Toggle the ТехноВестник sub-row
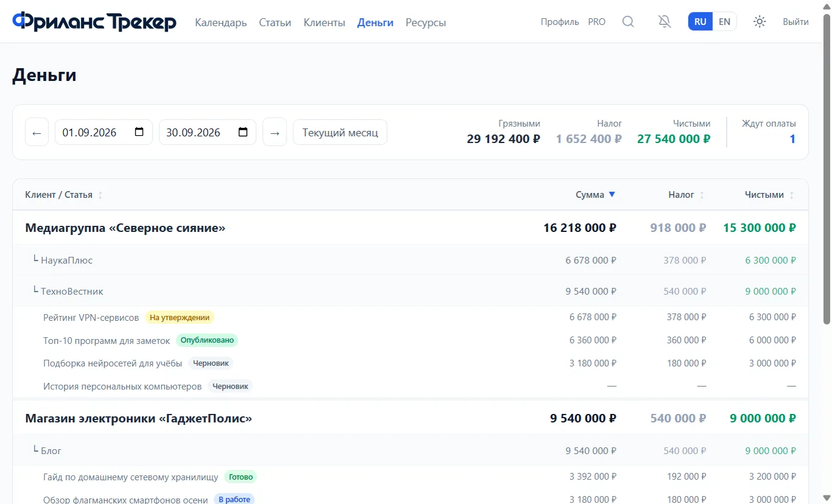Viewport: 832px width, 504px height. coord(411,291)
